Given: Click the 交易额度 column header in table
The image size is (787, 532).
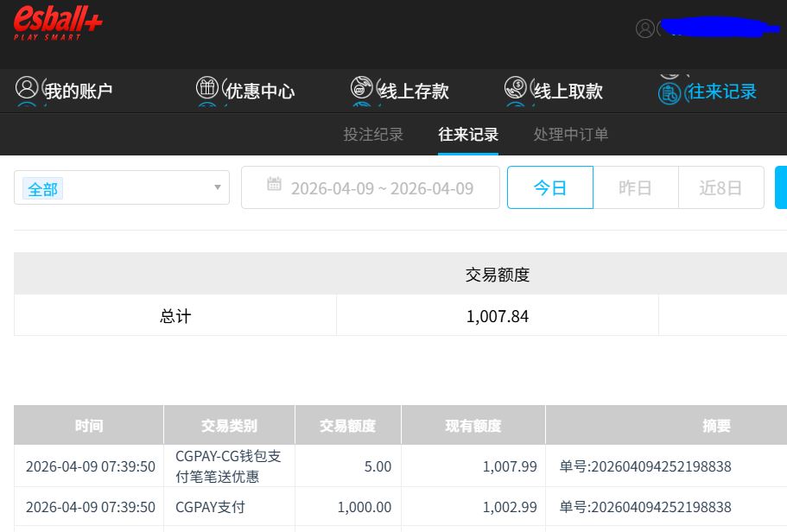Looking at the screenshot, I should 347,425.
